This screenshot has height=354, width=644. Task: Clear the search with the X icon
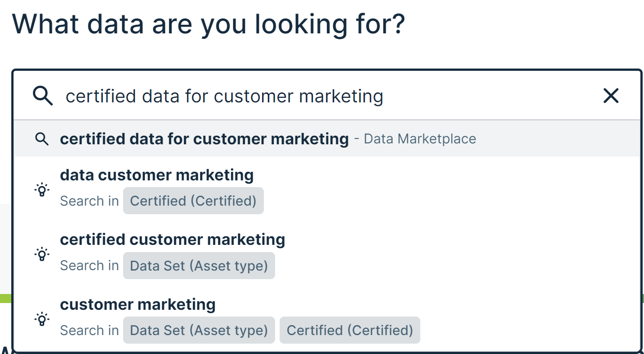point(611,96)
